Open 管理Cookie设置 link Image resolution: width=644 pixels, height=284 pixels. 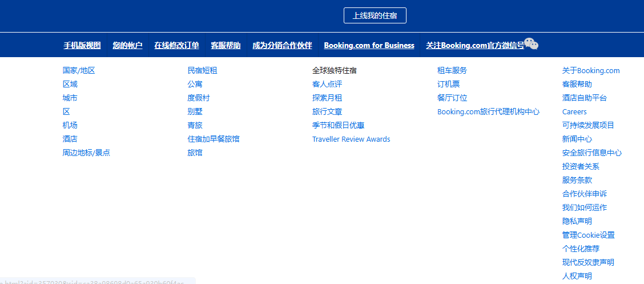tap(588, 235)
